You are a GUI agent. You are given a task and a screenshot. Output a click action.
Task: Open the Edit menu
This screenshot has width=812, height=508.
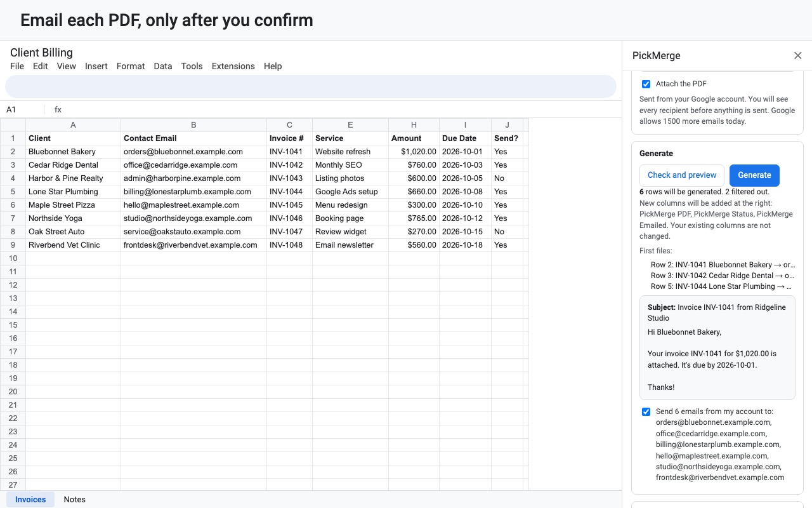coord(41,66)
